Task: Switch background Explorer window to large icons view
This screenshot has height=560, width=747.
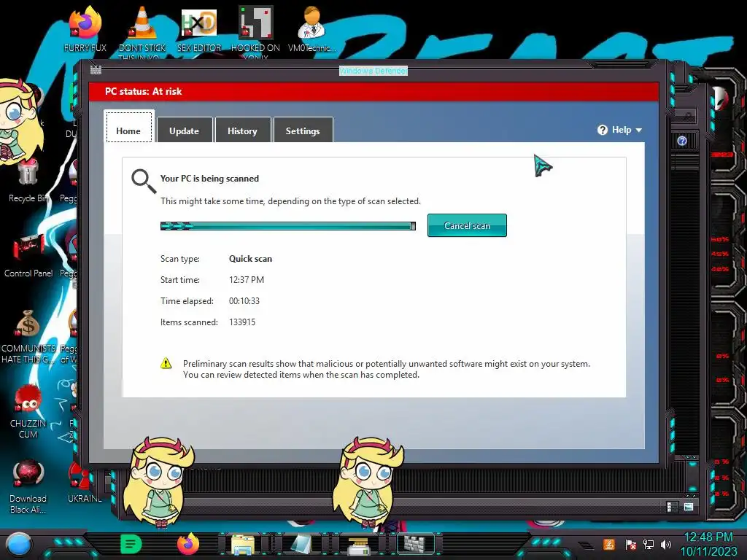Action: coord(689,507)
